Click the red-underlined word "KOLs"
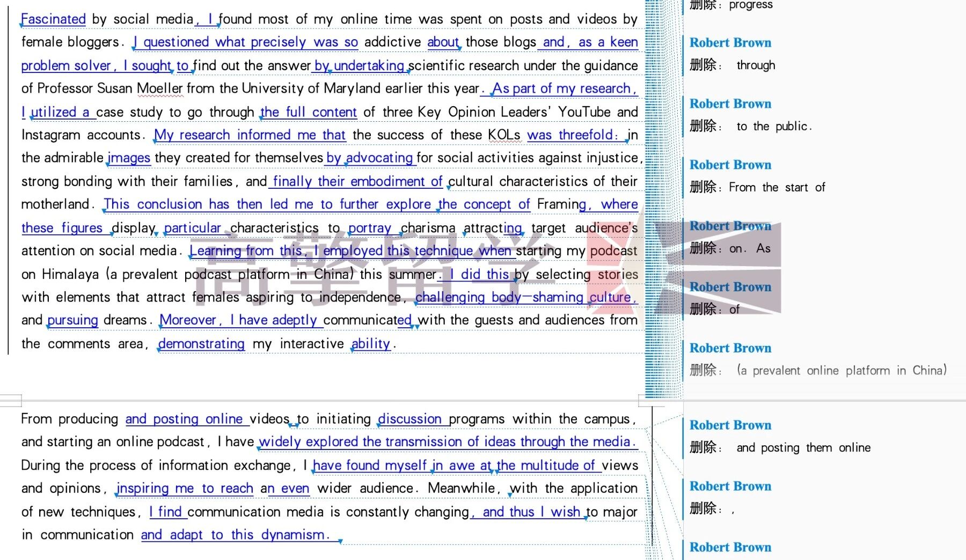 tap(504, 135)
